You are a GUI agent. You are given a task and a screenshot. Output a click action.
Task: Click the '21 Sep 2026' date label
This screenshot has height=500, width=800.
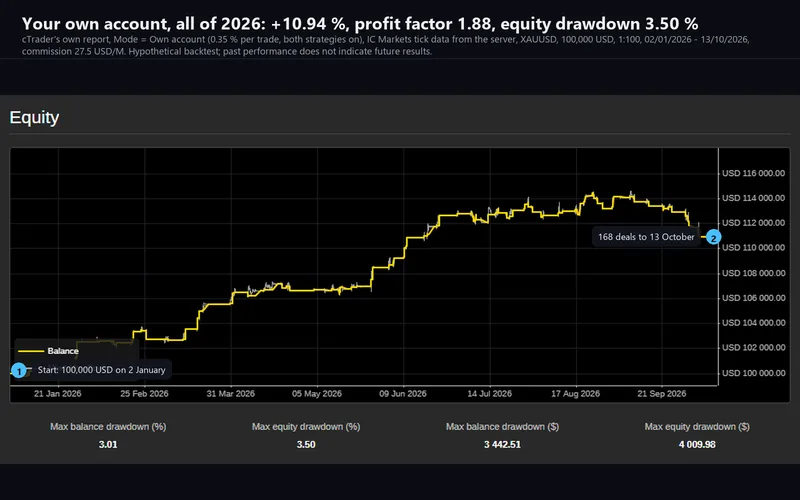pyautogui.click(x=662, y=394)
